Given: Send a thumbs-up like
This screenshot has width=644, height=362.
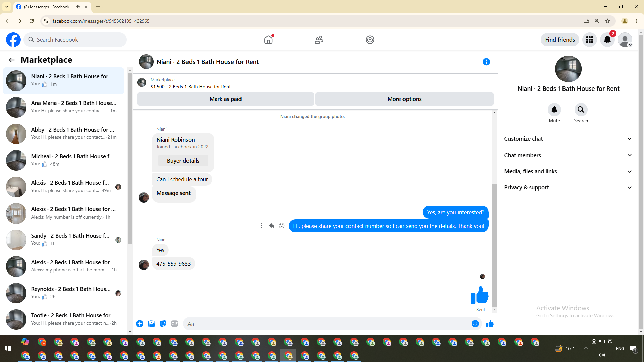Looking at the screenshot, I should point(490,324).
